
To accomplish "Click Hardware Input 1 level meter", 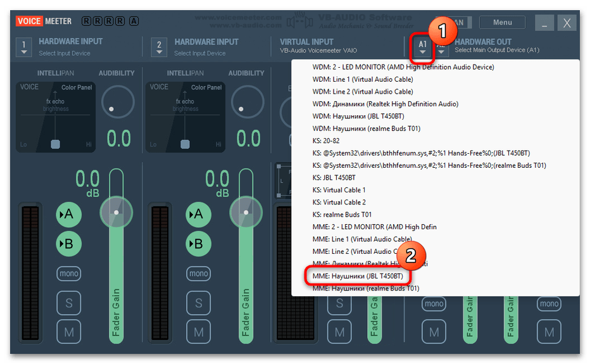I will click(x=30, y=273).
